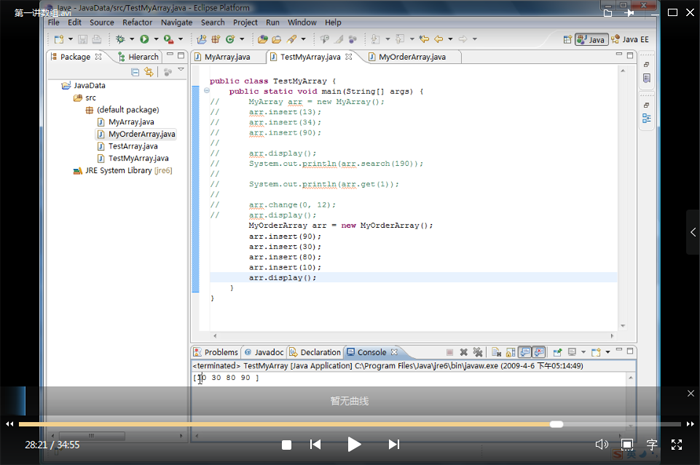
Task: Open Package Explorer view menu triangle
Action: pyautogui.click(x=181, y=70)
